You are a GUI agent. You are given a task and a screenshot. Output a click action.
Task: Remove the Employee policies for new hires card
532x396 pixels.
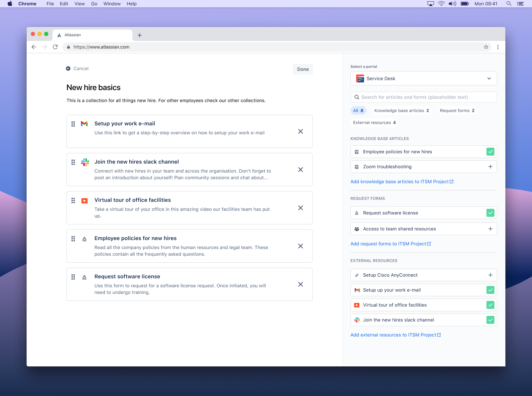301,246
